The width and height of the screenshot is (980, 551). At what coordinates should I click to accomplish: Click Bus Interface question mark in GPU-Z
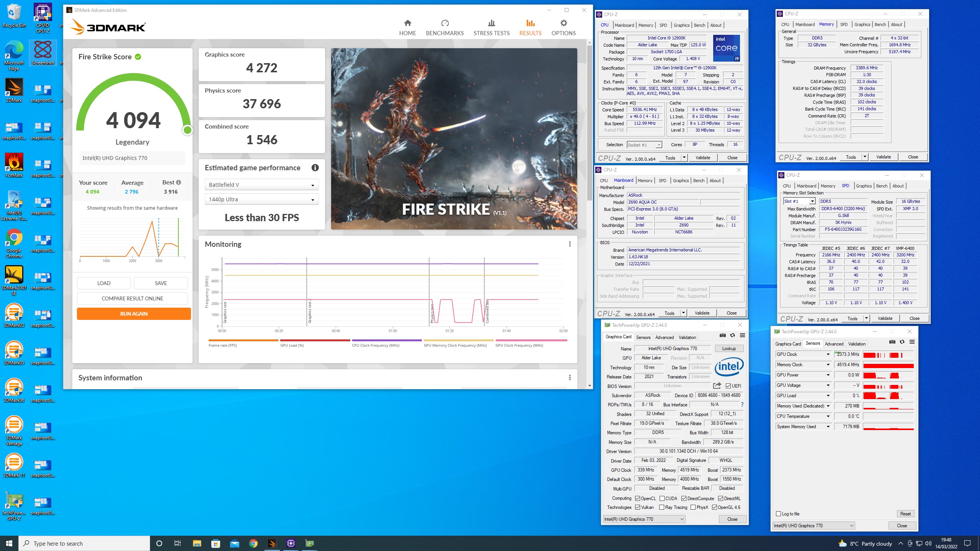tap(742, 404)
